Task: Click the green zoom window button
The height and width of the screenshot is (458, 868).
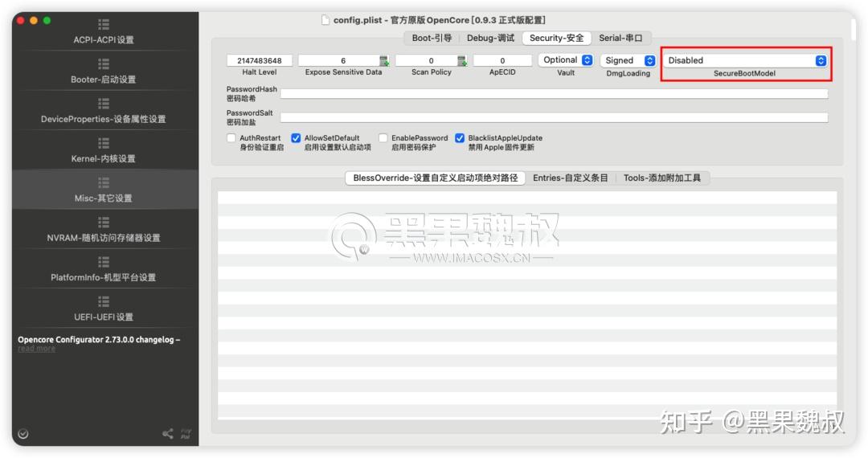Action: [47, 20]
